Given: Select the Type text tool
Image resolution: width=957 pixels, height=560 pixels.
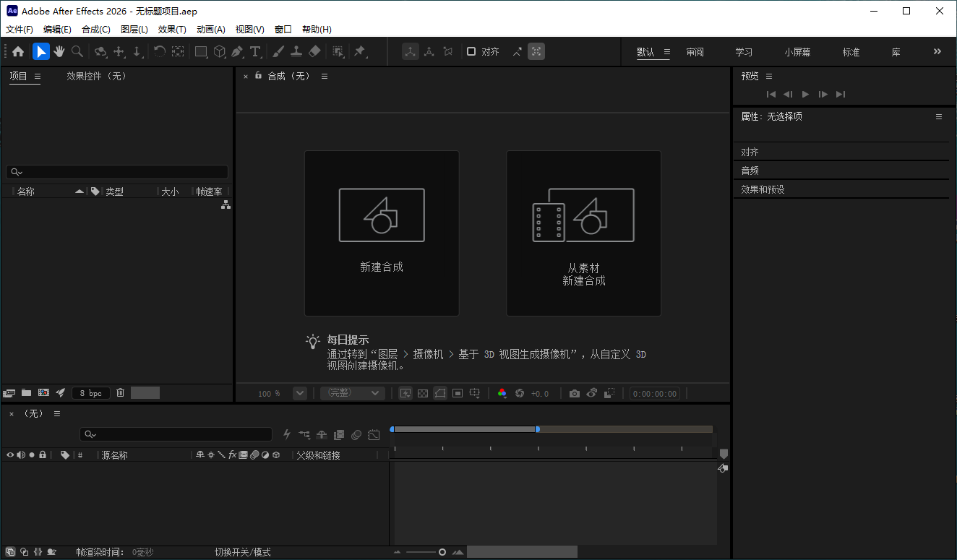Looking at the screenshot, I should [255, 51].
